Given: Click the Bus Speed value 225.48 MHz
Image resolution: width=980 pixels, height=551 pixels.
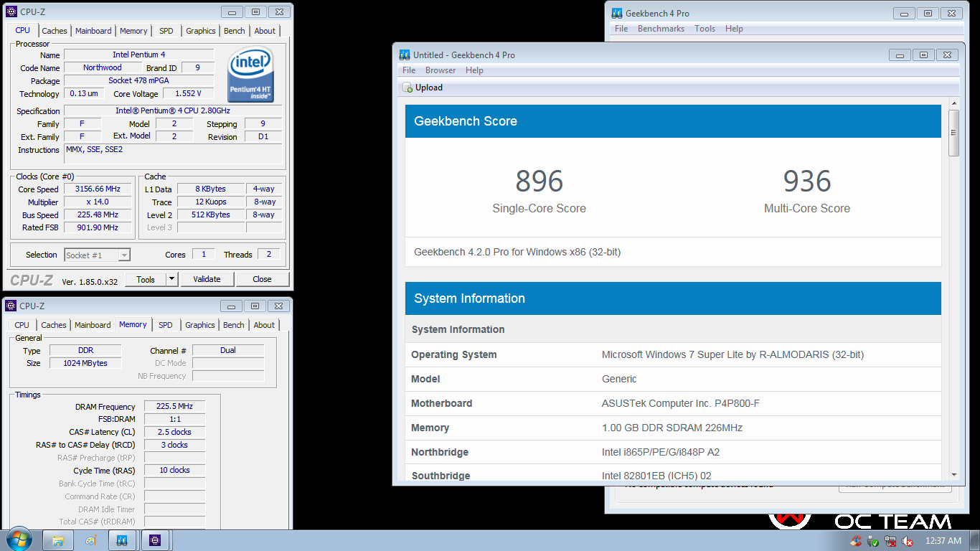Looking at the screenshot, I should click(x=97, y=215).
